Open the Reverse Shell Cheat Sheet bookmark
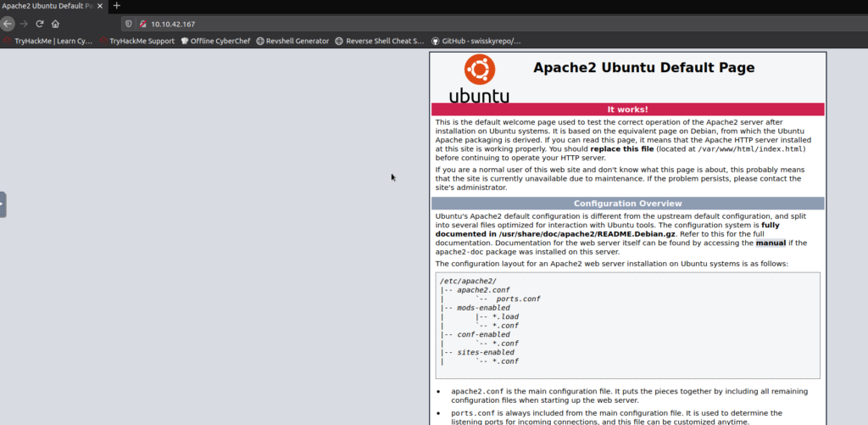Viewport: 868px width, 425px height. 380,41
